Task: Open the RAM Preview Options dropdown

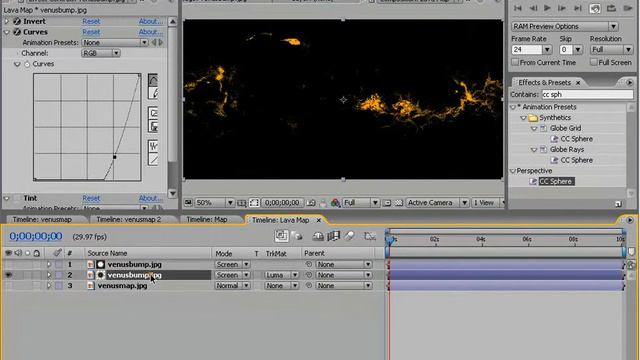Action: (x=564, y=27)
